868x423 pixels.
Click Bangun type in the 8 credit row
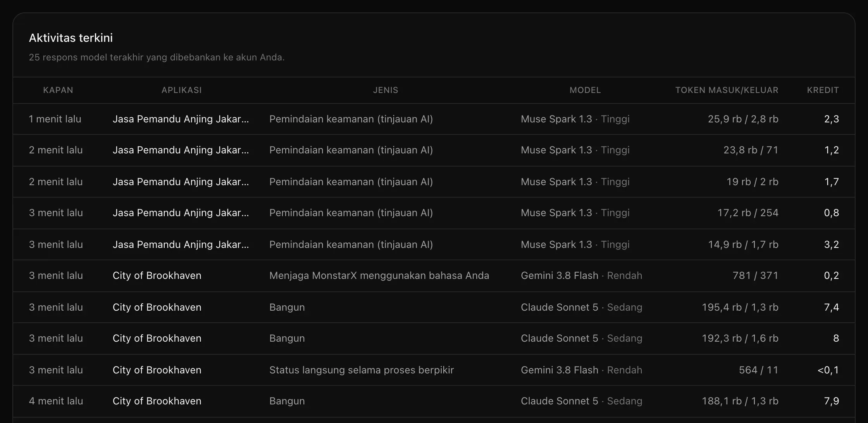click(x=287, y=338)
